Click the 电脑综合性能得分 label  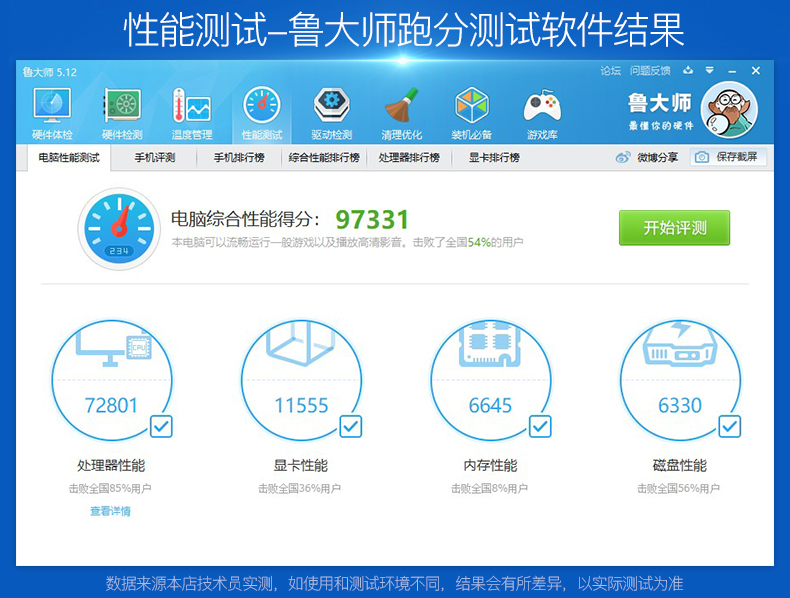pyautogui.click(x=245, y=219)
